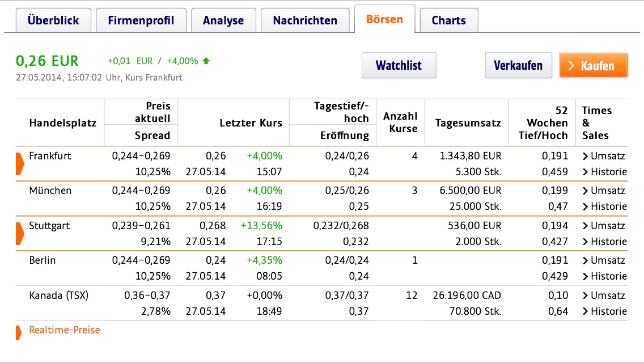
Task: Click the orange marker next to Realtime-Preise
Action: pyautogui.click(x=19, y=331)
